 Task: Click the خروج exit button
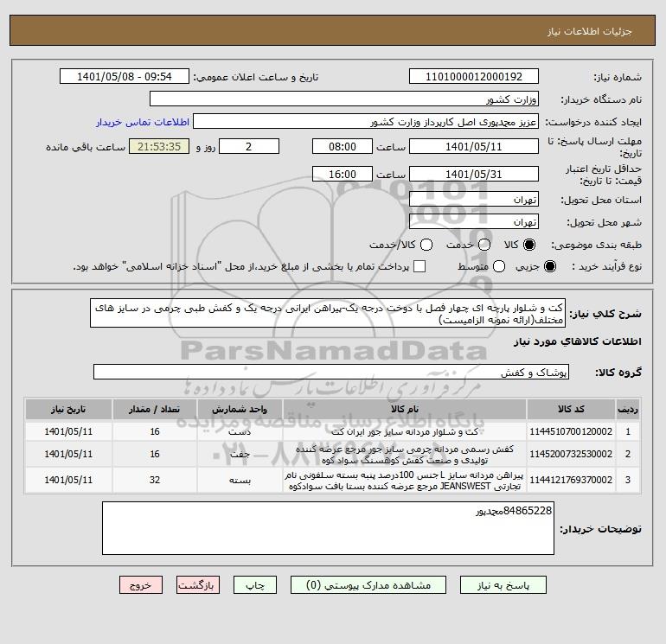click(141, 585)
